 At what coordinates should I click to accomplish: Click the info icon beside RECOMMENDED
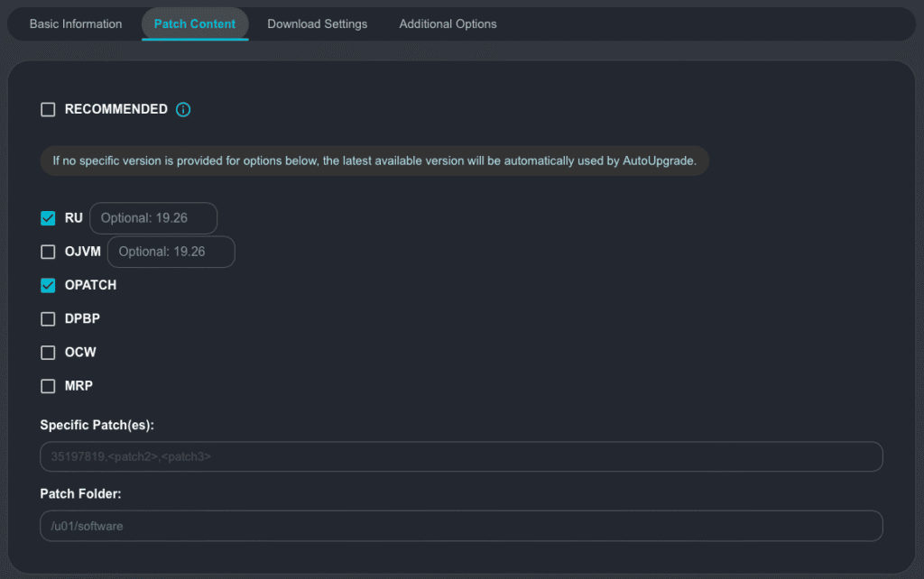pos(183,110)
